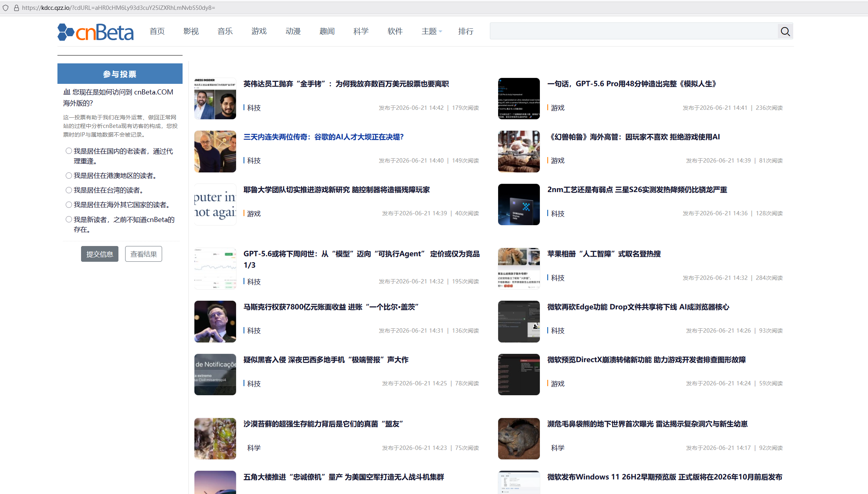Click 科学 tag under 沙漠苔藓 article

coord(254,448)
